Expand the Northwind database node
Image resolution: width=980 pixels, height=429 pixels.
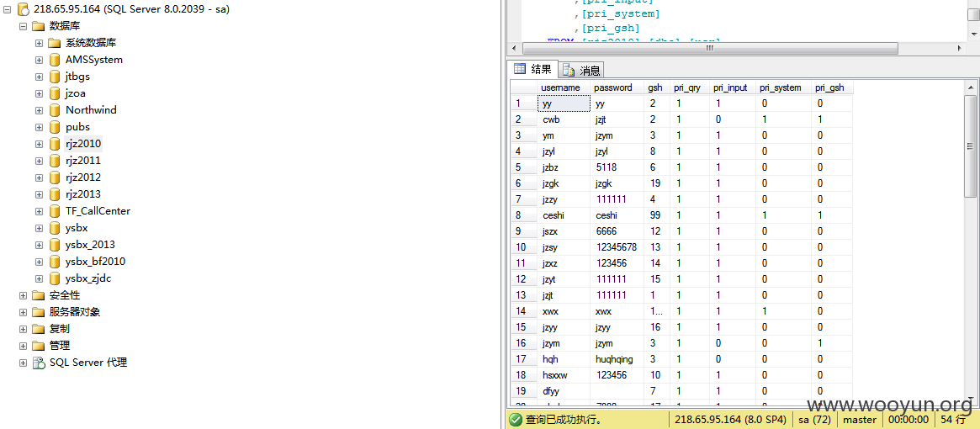39,110
